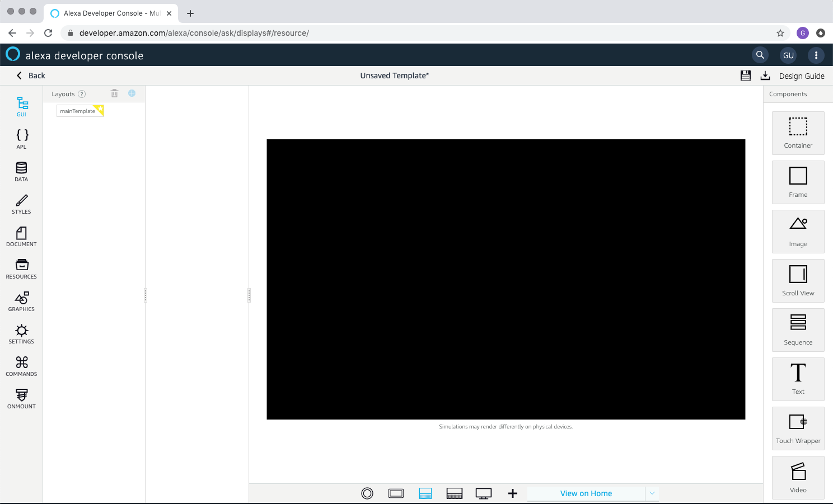Switch to the APL code view
The height and width of the screenshot is (504, 833).
[21, 138]
